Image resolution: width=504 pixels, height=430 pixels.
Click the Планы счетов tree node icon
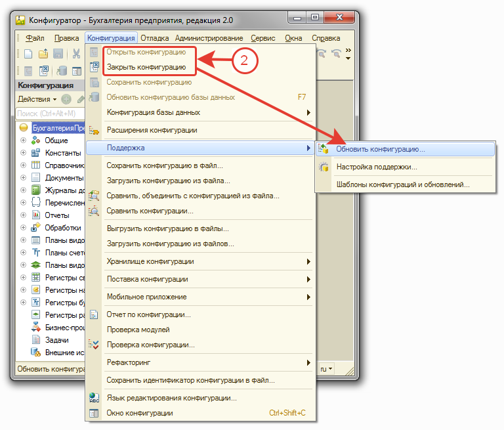35,253
